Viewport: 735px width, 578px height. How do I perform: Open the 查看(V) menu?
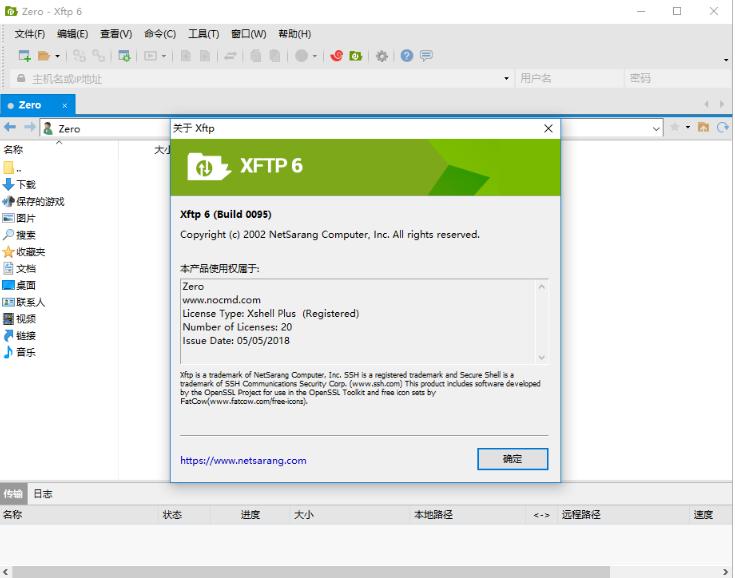(x=116, y=34)
